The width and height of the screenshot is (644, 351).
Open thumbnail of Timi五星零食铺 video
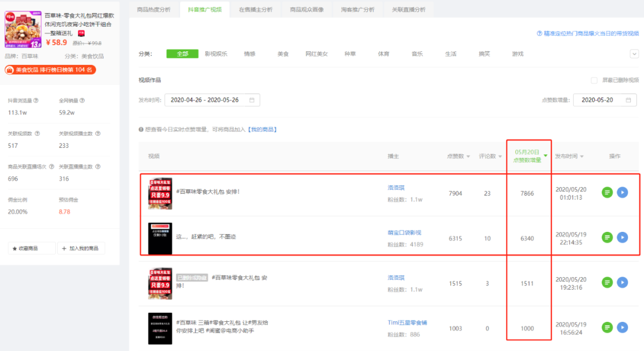pyautogui.click(x=160, y=328)
